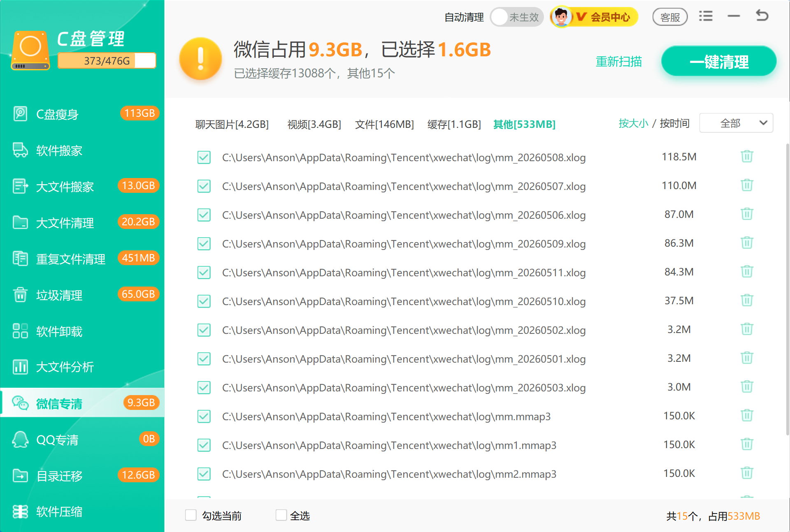Open QQ专清 penguin icon
Viewport: 790px width, 532px height.
coord(20,439)
